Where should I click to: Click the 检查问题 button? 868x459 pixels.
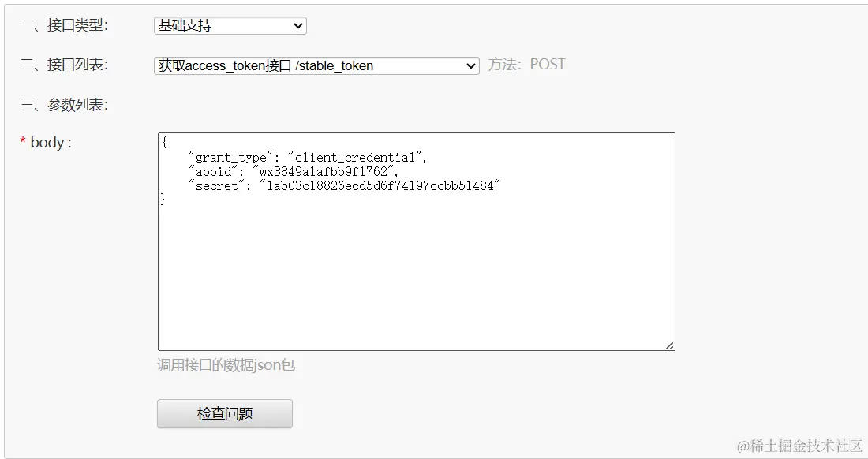(x=225, y=414)
